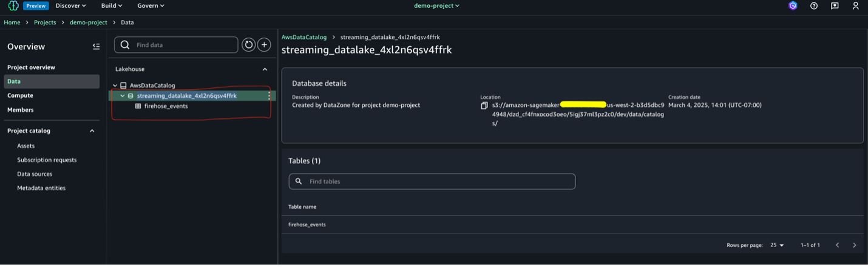Screen dimensions: 868x267
Task: Click the Preview badge
Action: (36, 6)
